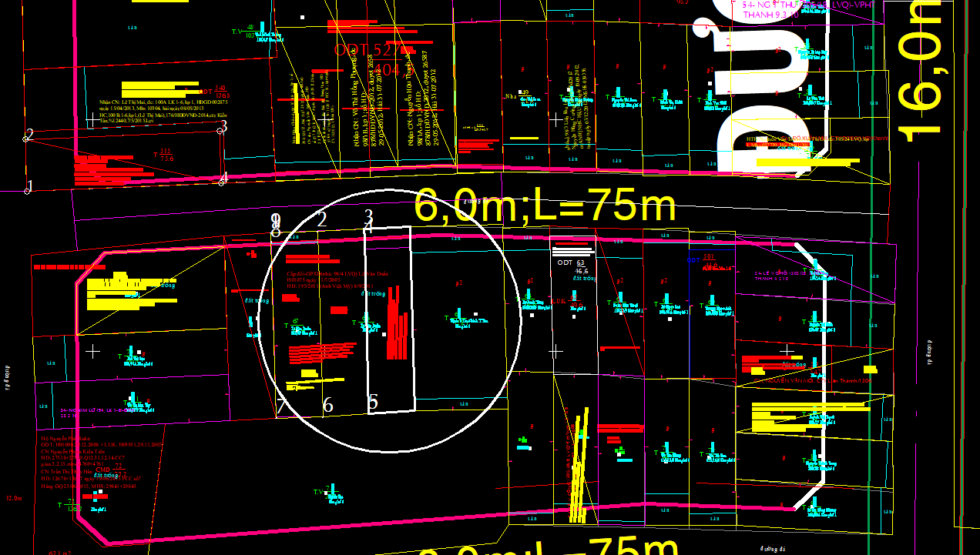Click the large red 'ODT 527' parcel label
Image resolution: width=980 pixels, height=555 pixels.
tap(367, 50)
